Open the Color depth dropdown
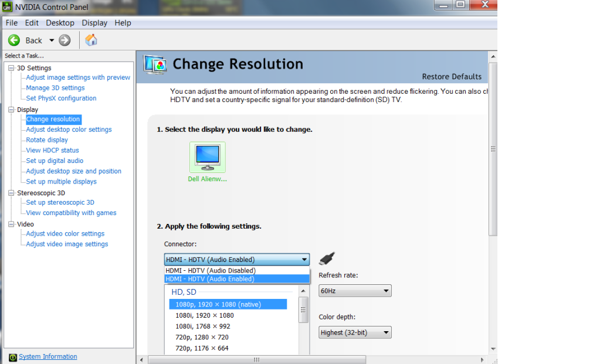600x364 pixels. click(x=355, y=332)
